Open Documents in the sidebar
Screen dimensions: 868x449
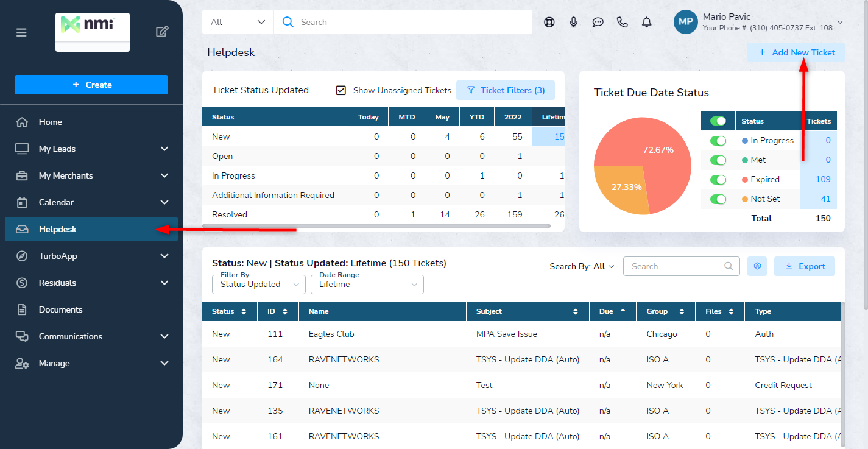point(91,309)
